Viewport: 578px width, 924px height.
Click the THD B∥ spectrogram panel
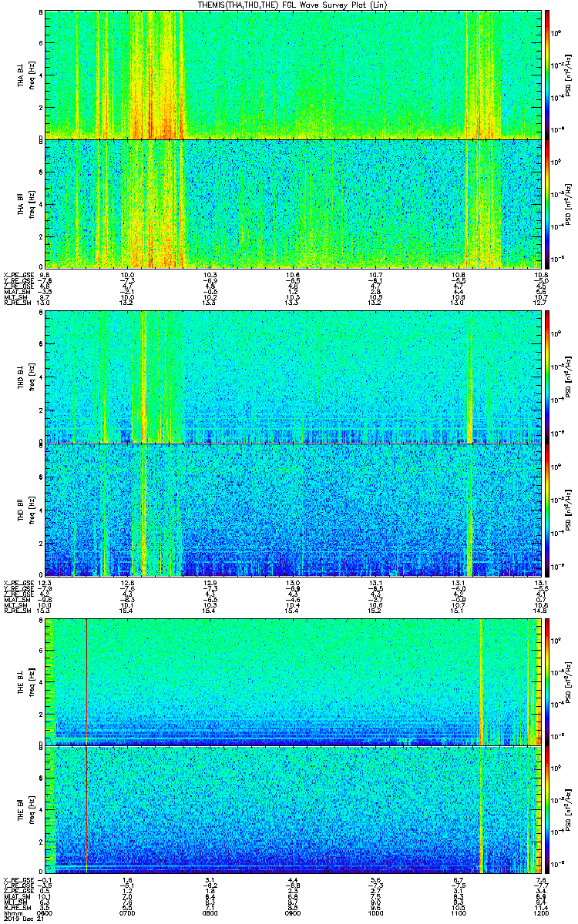pos(294,510)
